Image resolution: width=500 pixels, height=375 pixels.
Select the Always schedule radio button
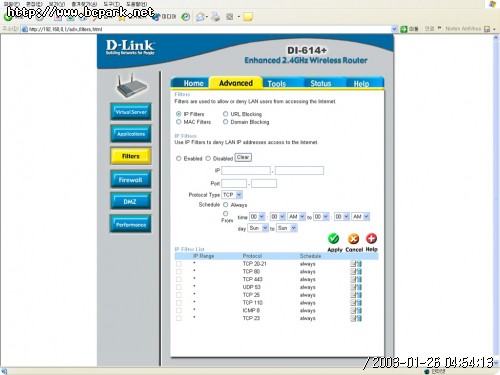[x=226, y=205]
